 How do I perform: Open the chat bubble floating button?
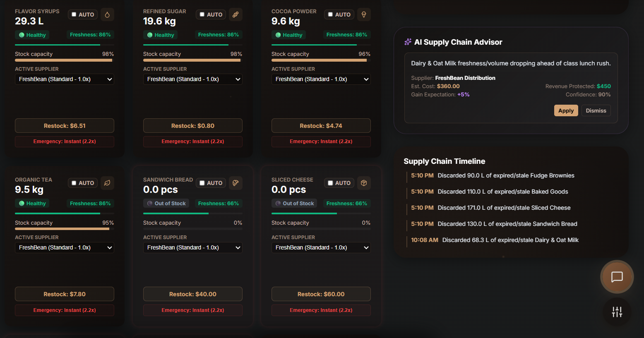pyautogui.click(x=617, y=277)
